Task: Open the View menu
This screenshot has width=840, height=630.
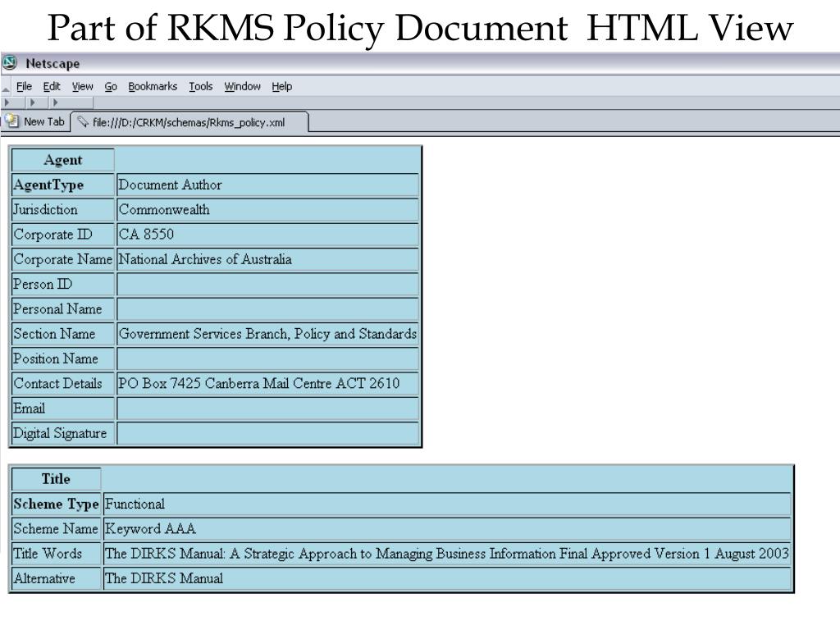Action: tap(83, 86)
